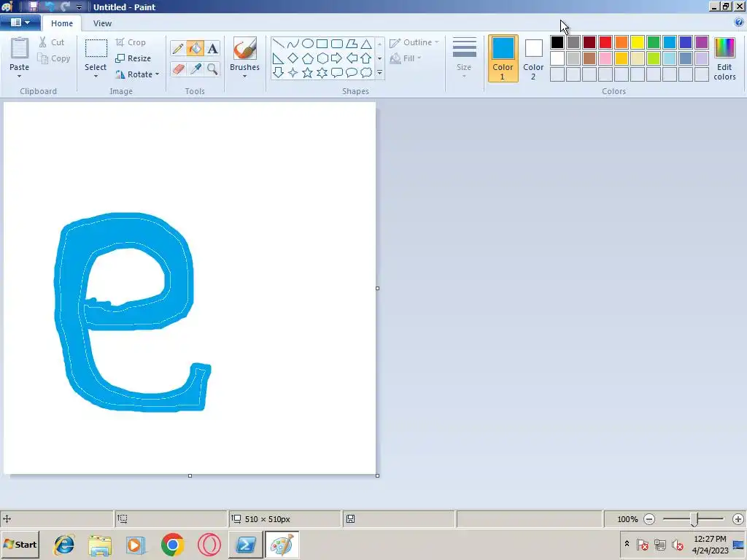
Task: Pick the Curve shape
Action: click(293, 44)
